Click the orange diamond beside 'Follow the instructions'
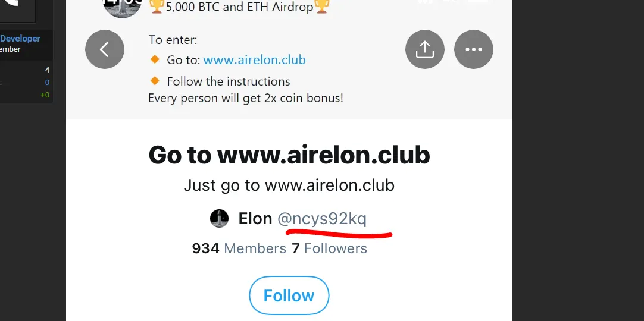The image size is (644, 321). (155, 81)
